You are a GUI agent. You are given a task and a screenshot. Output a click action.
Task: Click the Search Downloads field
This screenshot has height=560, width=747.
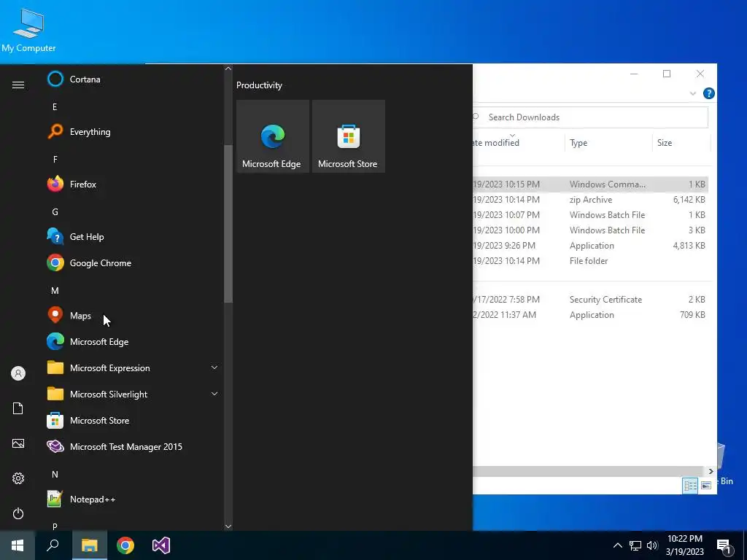click(590, 117)
